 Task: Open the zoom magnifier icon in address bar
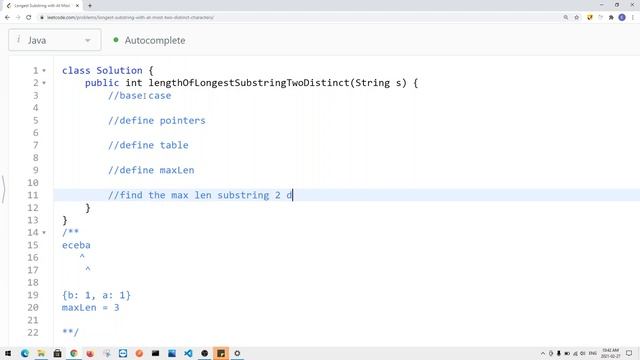(566, 18)
